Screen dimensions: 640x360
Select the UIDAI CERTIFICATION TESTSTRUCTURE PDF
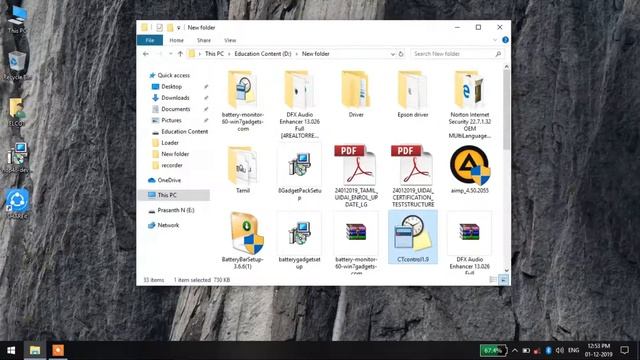click(x=413, y=176)
